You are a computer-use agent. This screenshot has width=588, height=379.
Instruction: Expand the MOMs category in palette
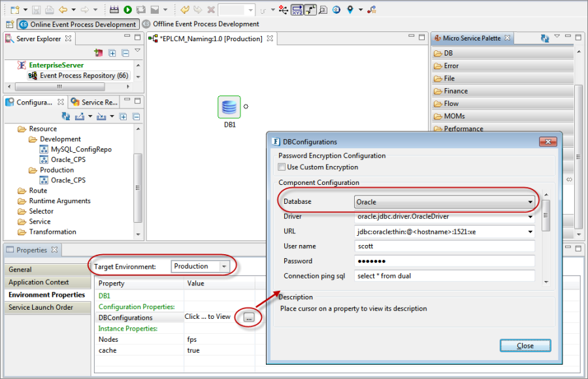point(503,116)
